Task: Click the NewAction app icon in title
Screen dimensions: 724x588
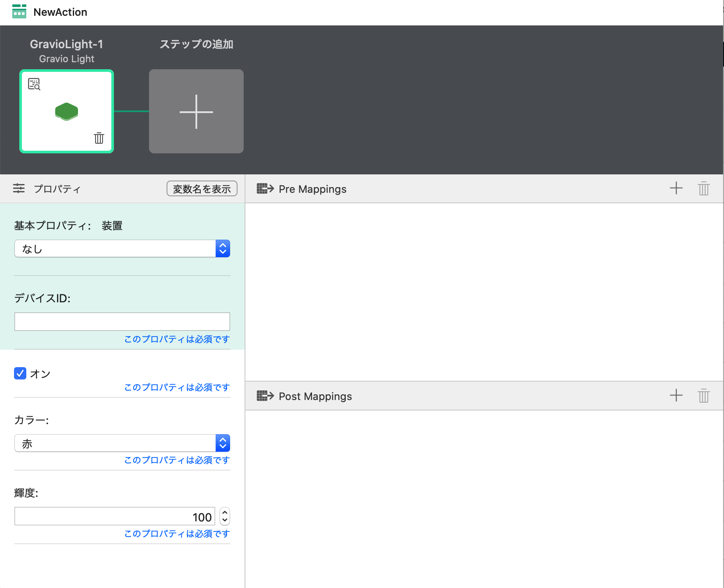Action: (x=19, y=12)
